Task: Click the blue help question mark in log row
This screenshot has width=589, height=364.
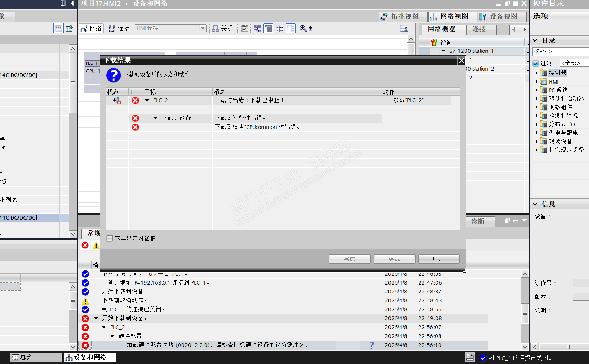Action: pyautogui.click(x=371, y=345)
